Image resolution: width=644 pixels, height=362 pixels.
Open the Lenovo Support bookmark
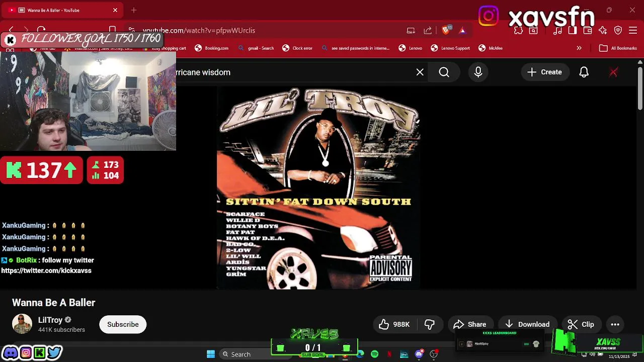pos(450,48)
